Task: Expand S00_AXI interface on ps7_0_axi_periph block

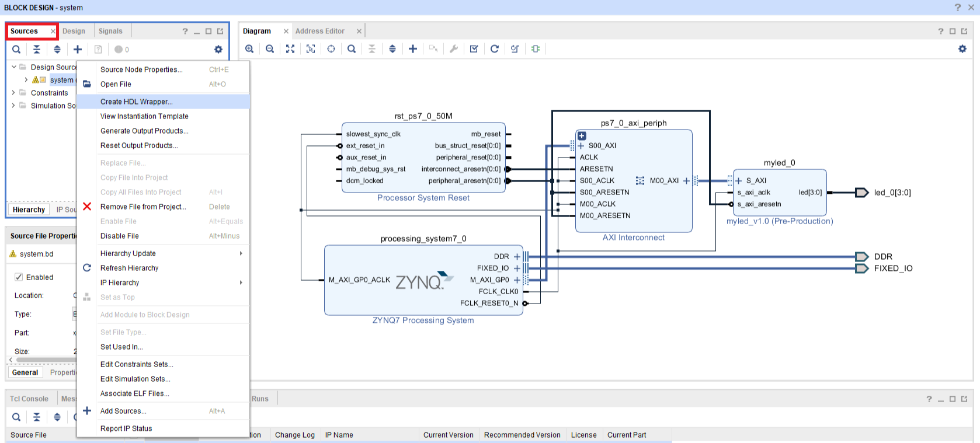Action: click(581, 146)
